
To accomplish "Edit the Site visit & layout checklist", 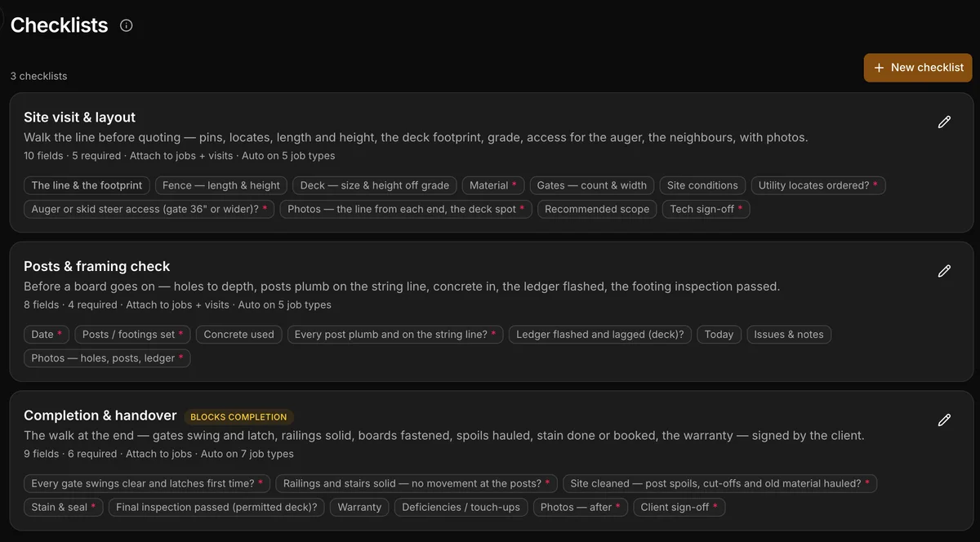I will coord(944,122).
